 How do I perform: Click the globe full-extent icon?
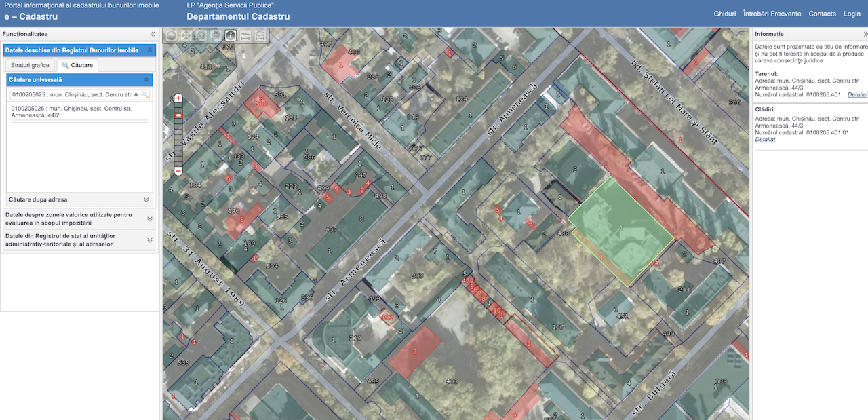[170, 34]
